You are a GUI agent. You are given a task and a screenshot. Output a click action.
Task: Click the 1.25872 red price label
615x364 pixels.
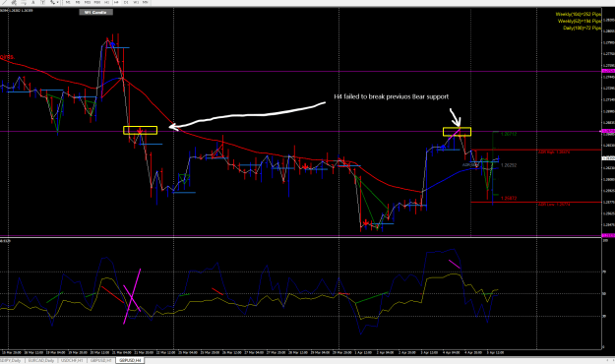pyautogui.click(x=509, y=199)
